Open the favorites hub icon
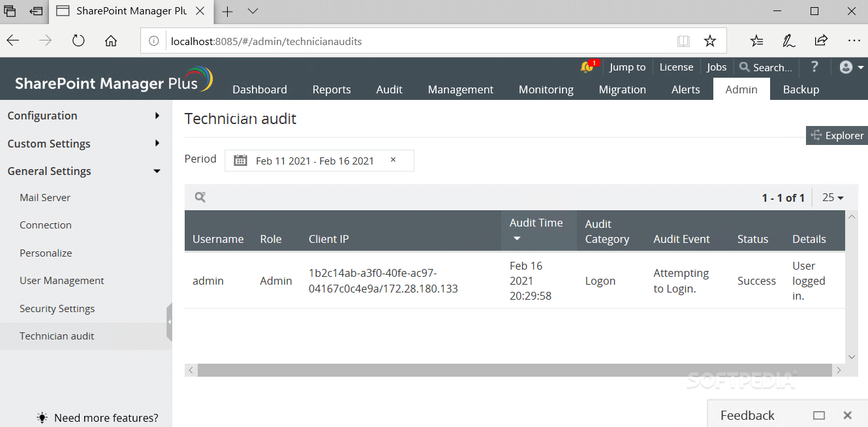The image size is (868, 427). point(756,41)
